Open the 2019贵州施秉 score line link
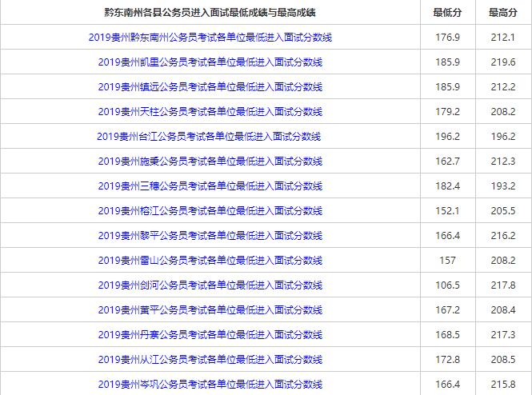 pos(210,162)
